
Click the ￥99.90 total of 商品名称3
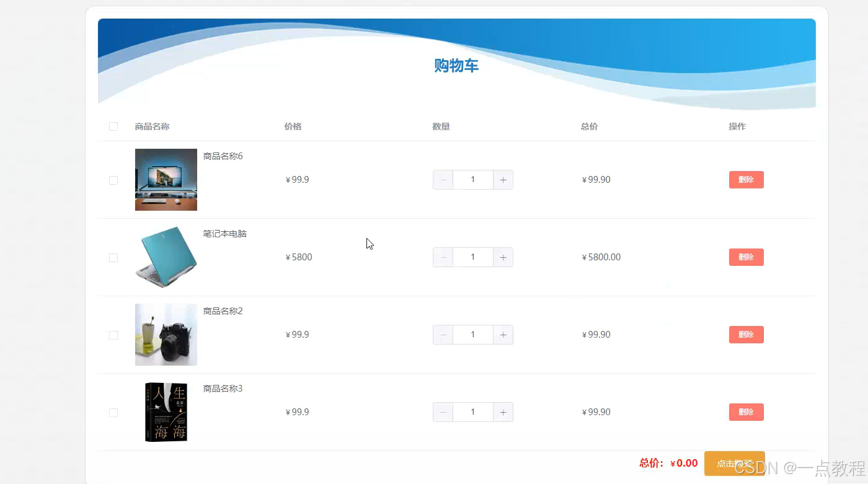596,412
